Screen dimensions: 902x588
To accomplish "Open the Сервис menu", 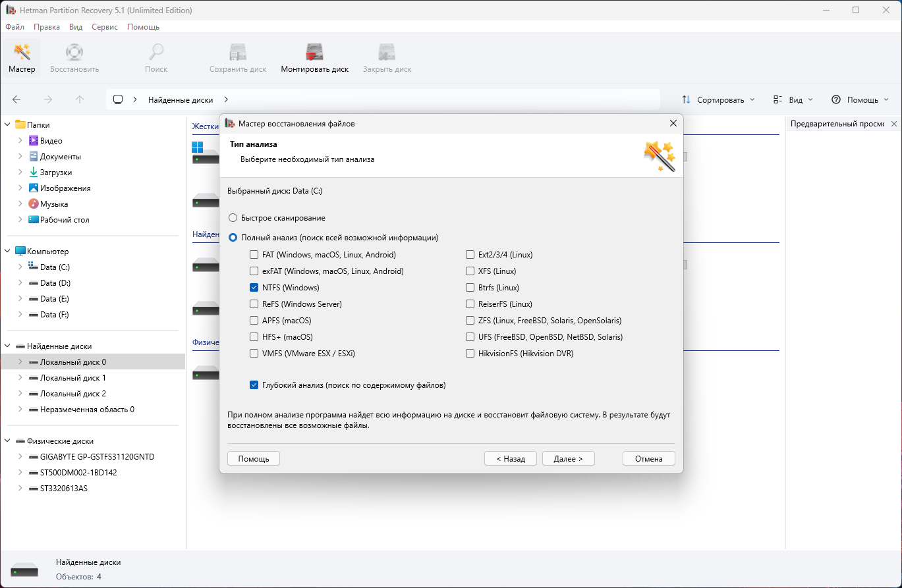I will [105, 27].
